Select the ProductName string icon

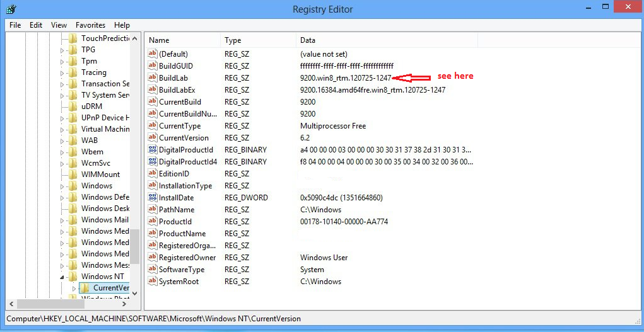click(x=153, y=234)
